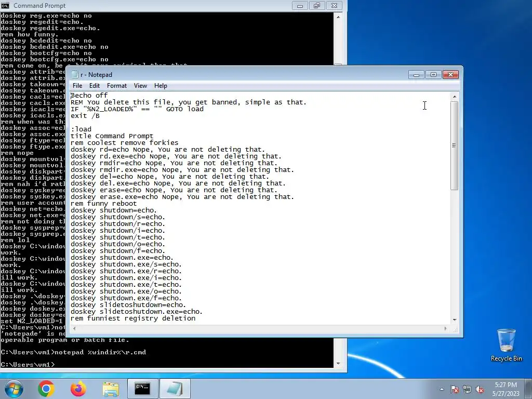Viewport: 532px width, 399px height.
Task: Open the Notepad Format menu
Action: [117, 86]
